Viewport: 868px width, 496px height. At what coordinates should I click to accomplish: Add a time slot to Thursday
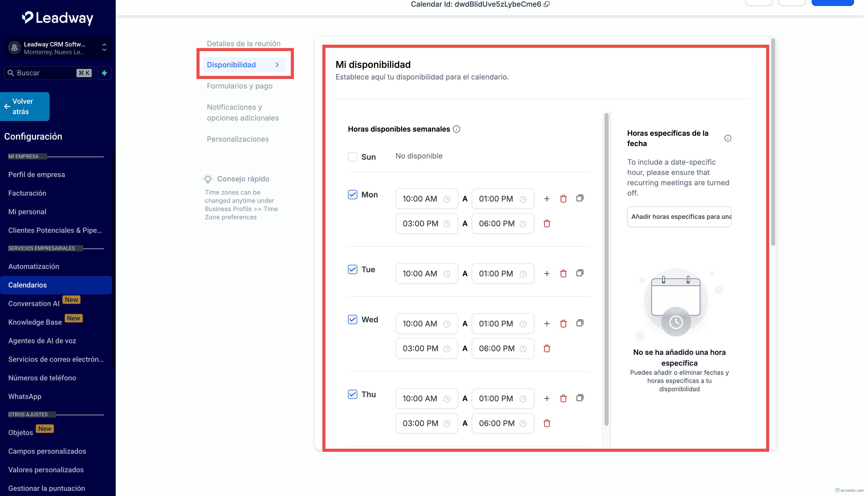pos(547,398)
